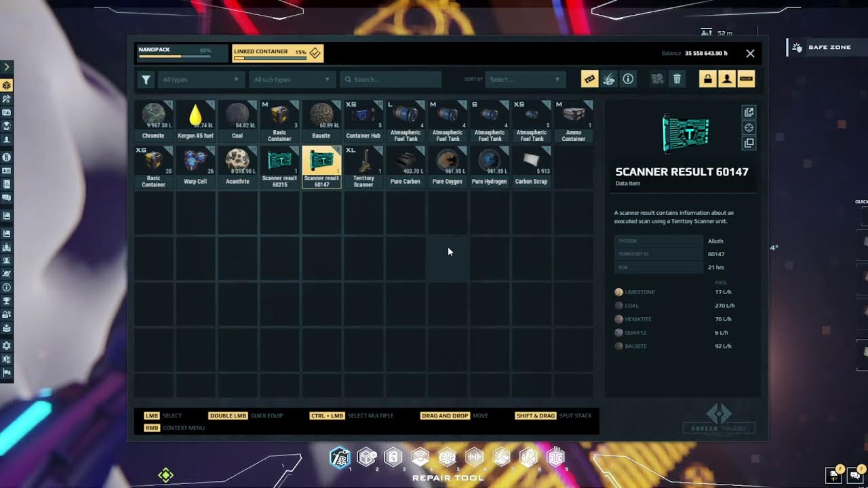Open the chat notifications icon bottom right
The height and width of the screenshot is (488, 868).
pos(855,475)
